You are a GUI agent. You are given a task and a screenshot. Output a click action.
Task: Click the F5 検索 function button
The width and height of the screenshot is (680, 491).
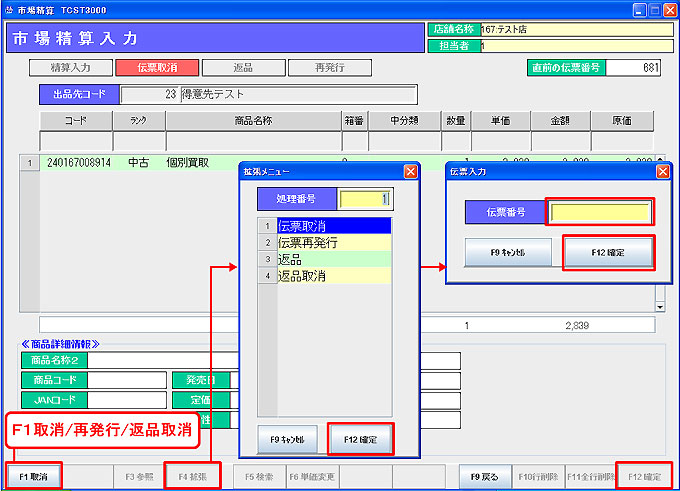pyautogui.click(x=259, y=477)
